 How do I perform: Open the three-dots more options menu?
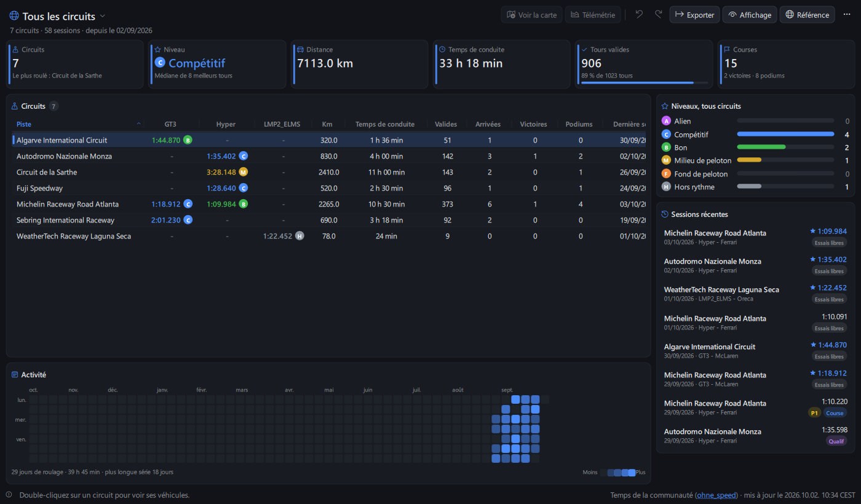click(847, 15)
